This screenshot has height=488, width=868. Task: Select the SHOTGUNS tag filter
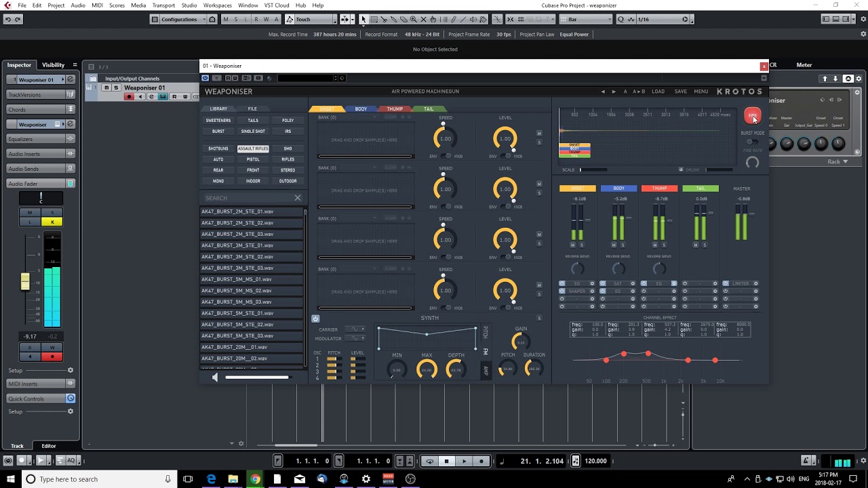[218, 148]
